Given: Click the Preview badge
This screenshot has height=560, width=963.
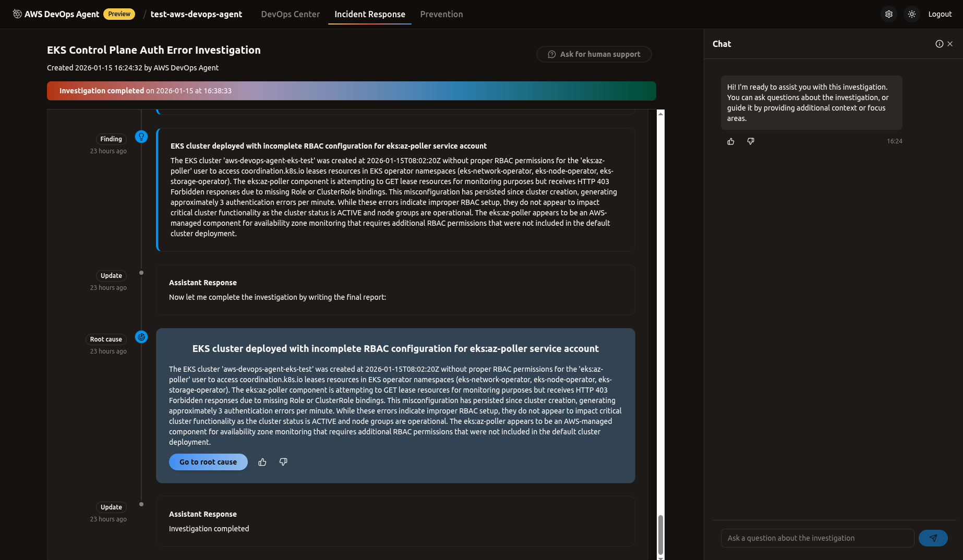Looking at the screenshot, I should [x=119, y=14].
